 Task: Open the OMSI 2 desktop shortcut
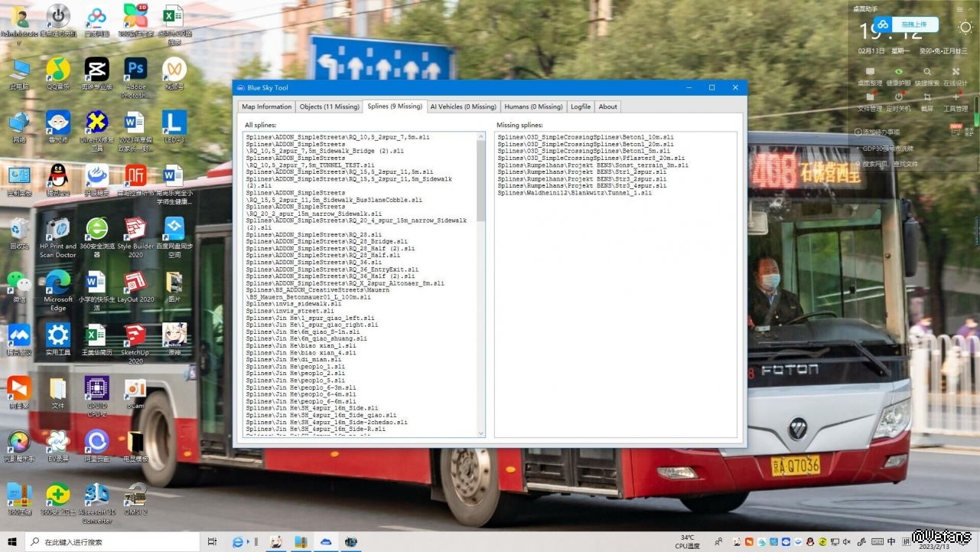click(135, 495)
